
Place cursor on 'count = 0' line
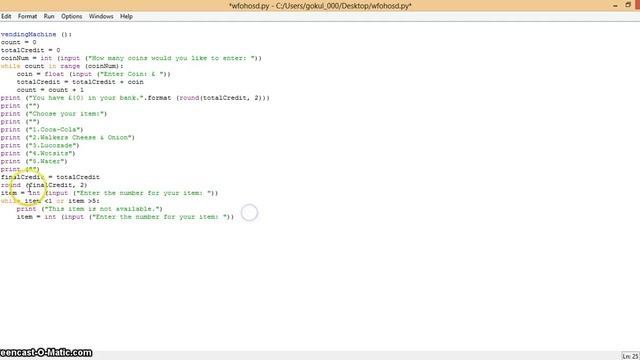18,42
